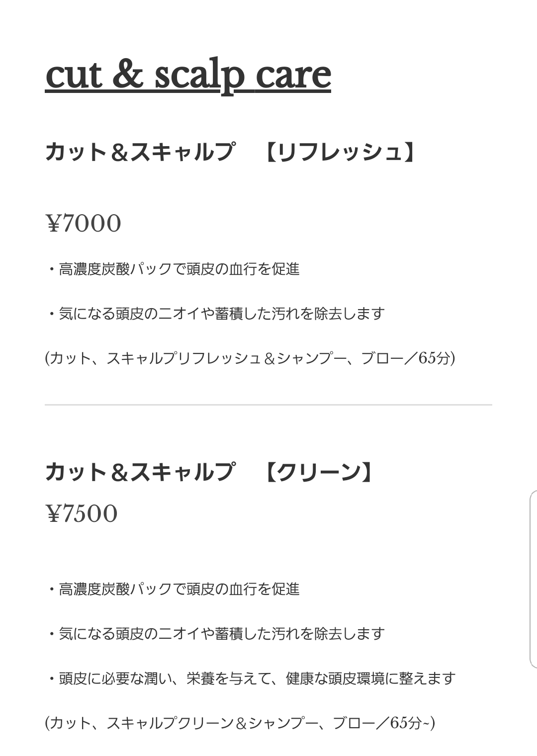Click the ampersand in the 'cut & scalp care' heading
537x756 pixels.
(x=128, y=76)
